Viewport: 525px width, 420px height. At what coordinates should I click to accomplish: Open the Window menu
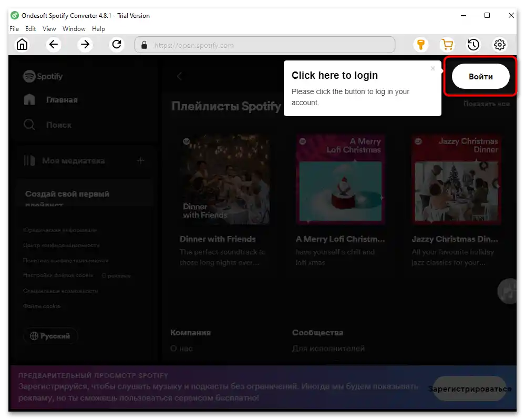pyautogui.click(x=74, y=29)
